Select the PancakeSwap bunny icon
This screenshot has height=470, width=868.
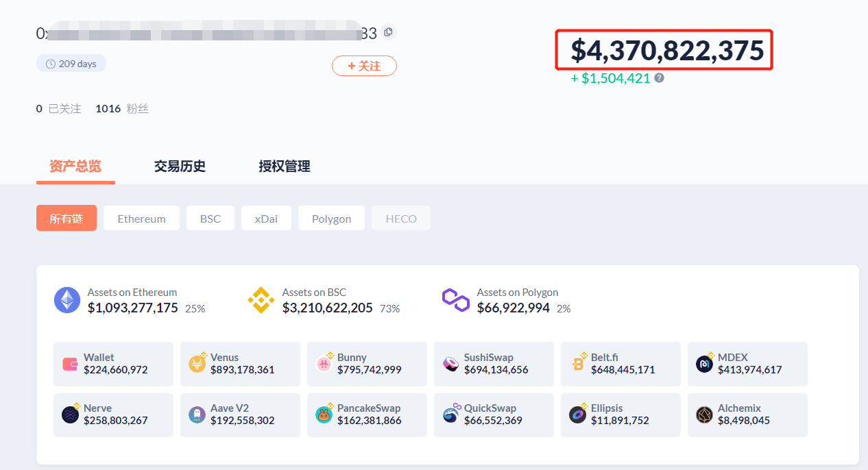[x=323, y=415]
